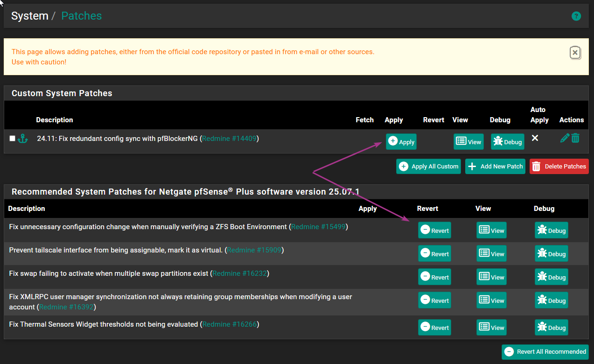Debug the swap partitions patch

point(551,277)
